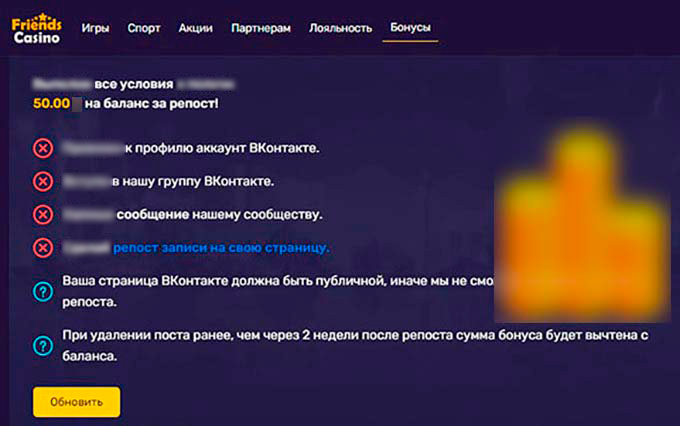The image size is (680, 426).
Task: Open the Friends Casino logo home link
Action: 36,29
